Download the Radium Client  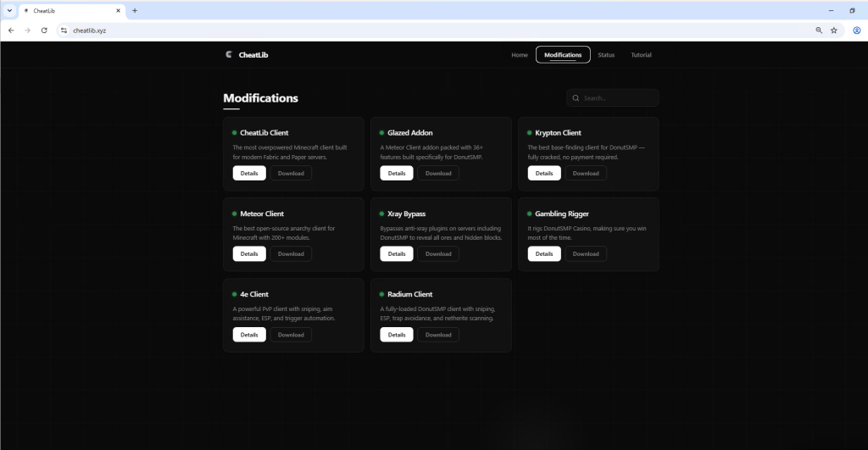[438, 335]
